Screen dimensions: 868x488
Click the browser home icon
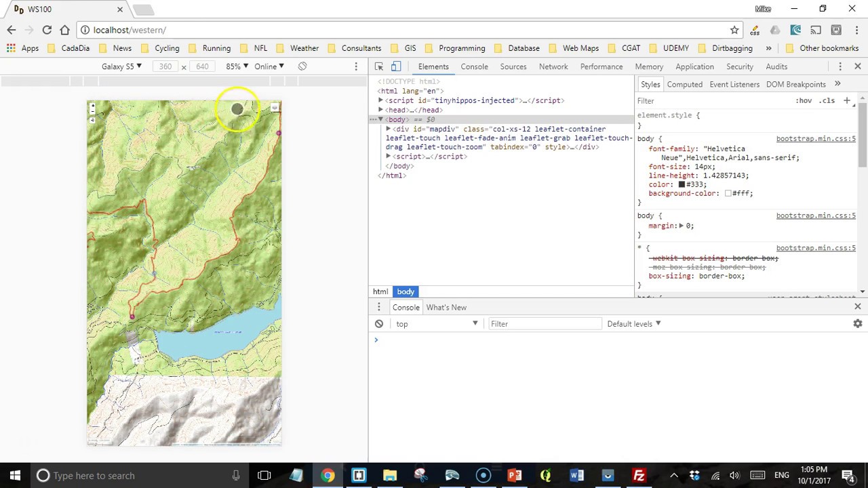(x=64, y=30)
